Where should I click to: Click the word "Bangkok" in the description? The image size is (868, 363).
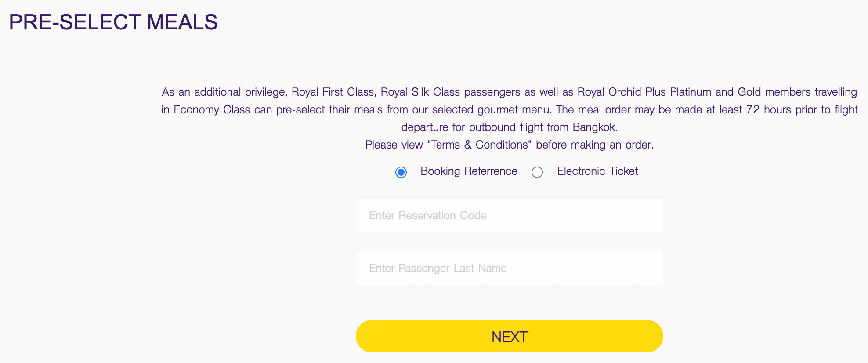click(594, 127)
